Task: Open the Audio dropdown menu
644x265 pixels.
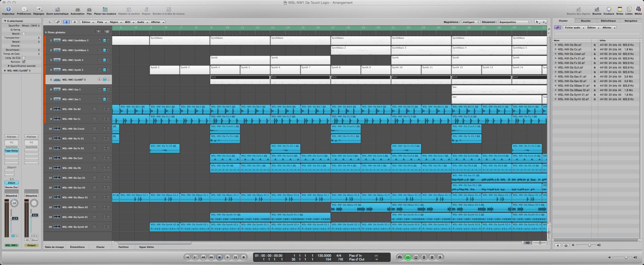Action: pos(142,22)
